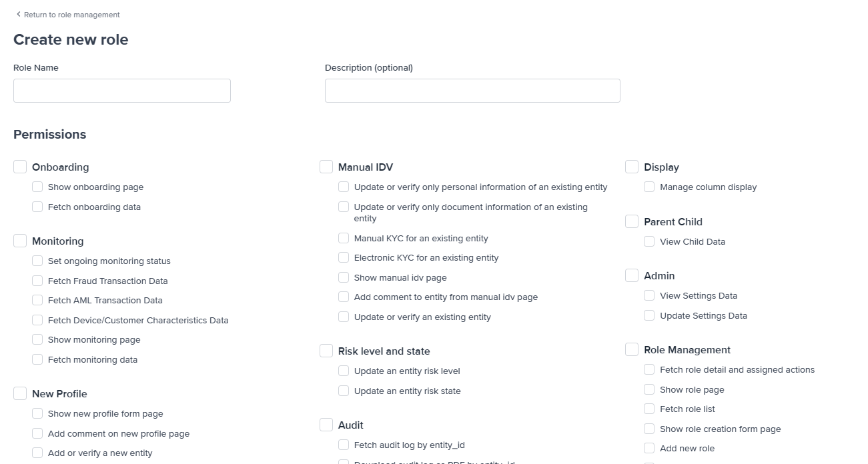Enable Manual KYC for an existing entity

tap(344, 238)
